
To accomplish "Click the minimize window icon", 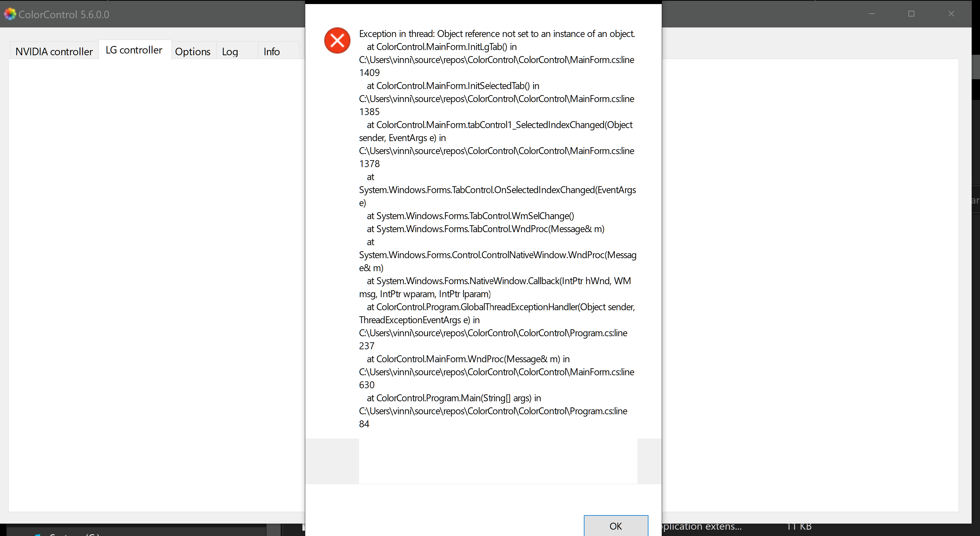I will pos(872,14).
